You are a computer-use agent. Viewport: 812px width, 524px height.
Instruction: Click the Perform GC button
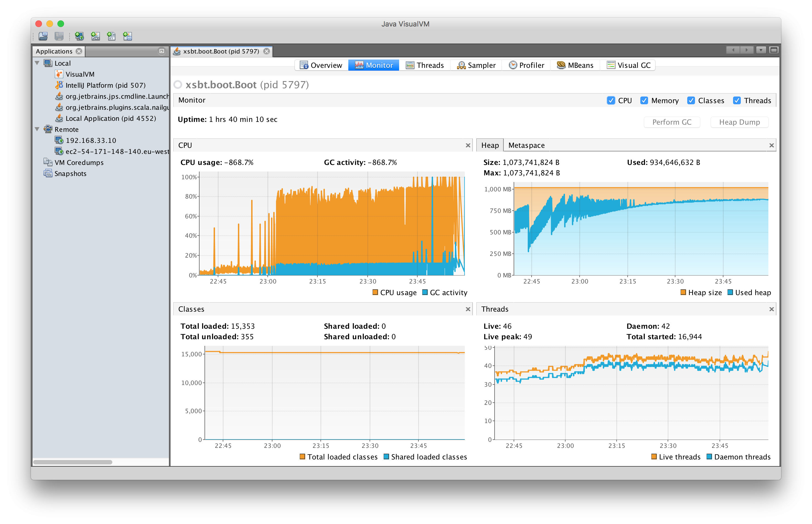coord(672,122)
